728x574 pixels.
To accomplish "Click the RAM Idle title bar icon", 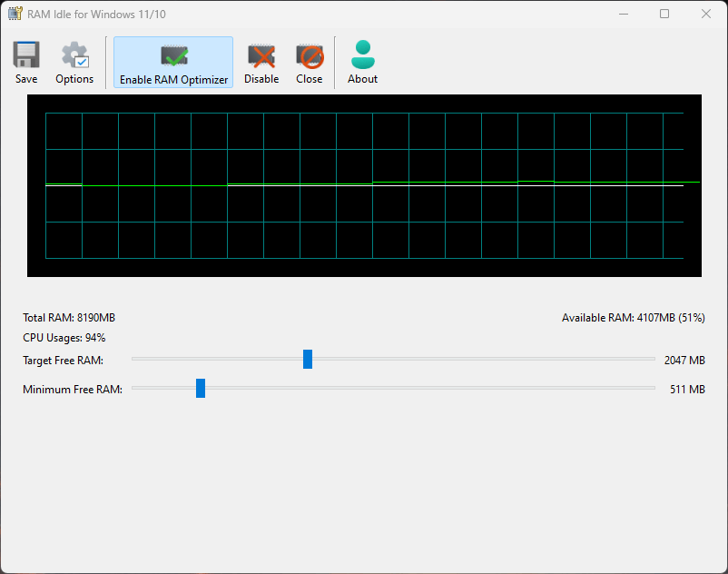I will 13,14.
